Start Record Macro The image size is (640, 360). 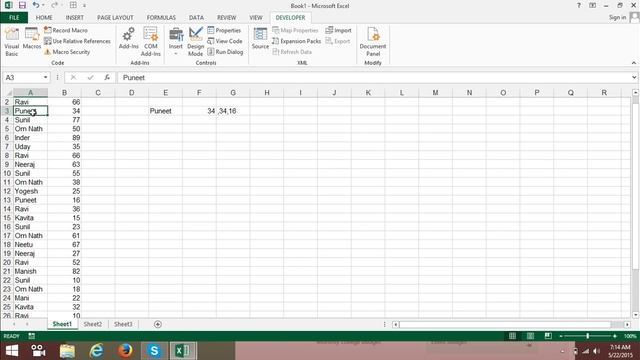pos(66,30)
